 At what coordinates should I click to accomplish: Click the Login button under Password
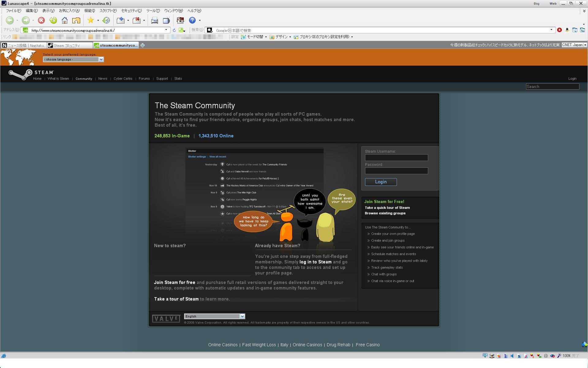(381, 182)
